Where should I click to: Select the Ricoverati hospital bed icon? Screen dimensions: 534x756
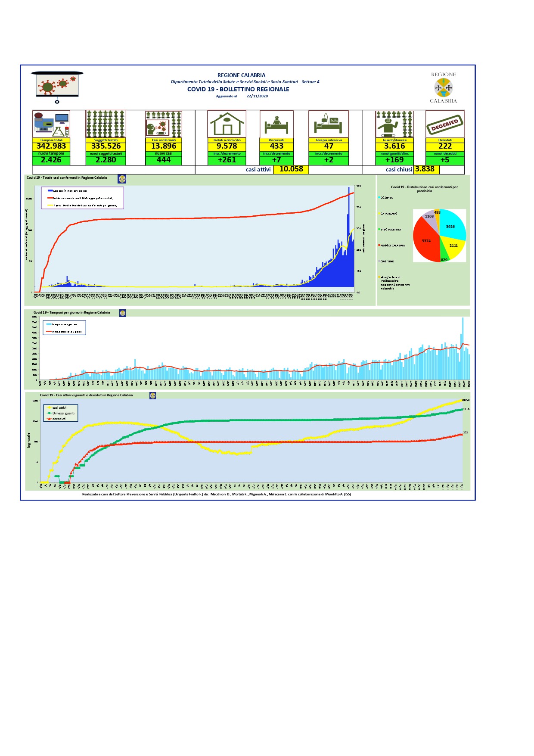tap(276, 124)
